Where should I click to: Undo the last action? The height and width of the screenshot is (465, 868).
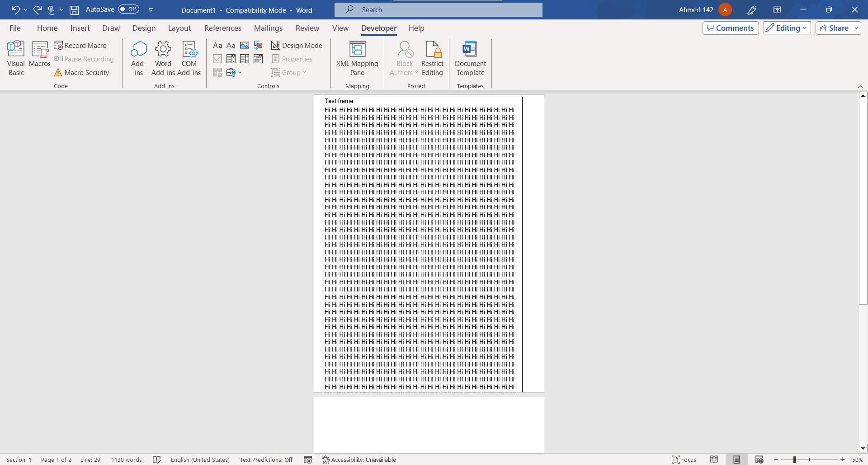click(15, 10)
